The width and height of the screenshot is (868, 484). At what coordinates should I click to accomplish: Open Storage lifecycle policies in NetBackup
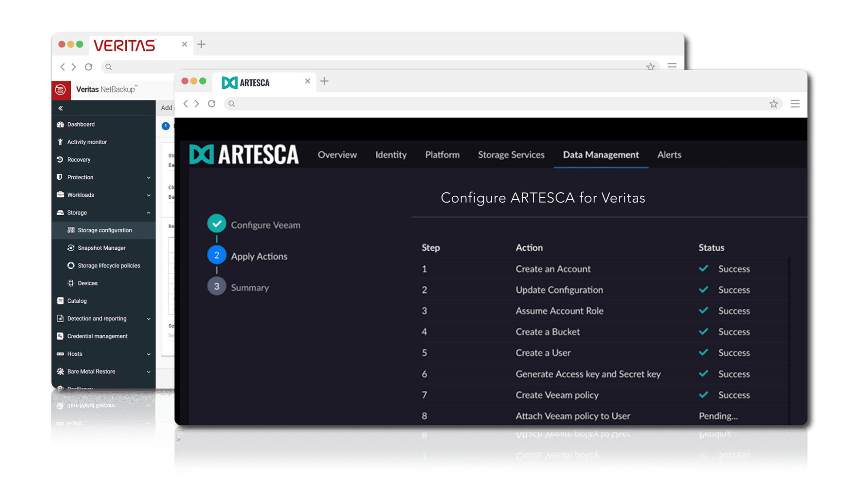[103, 265]
